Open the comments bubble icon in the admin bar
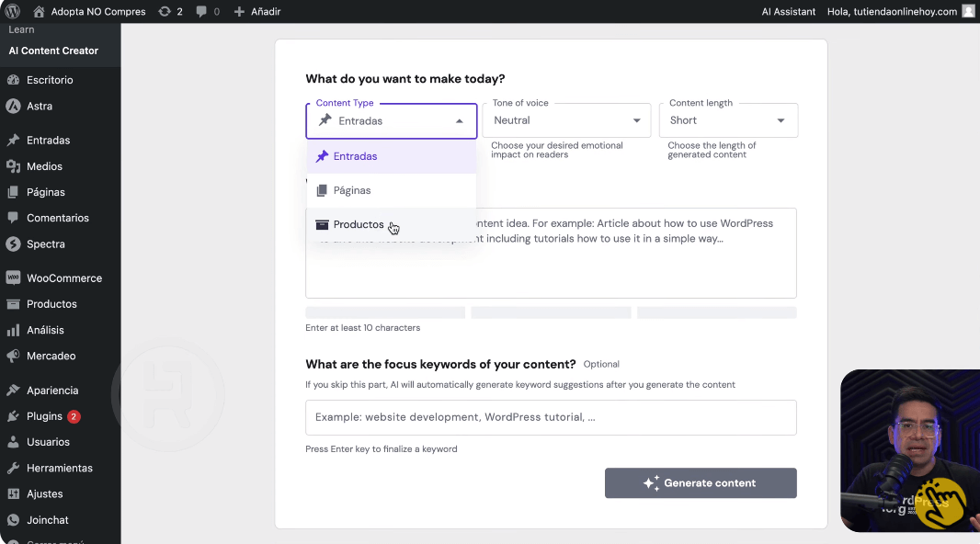This screenshot has width=980, height=544. click(x=201, y=11)
